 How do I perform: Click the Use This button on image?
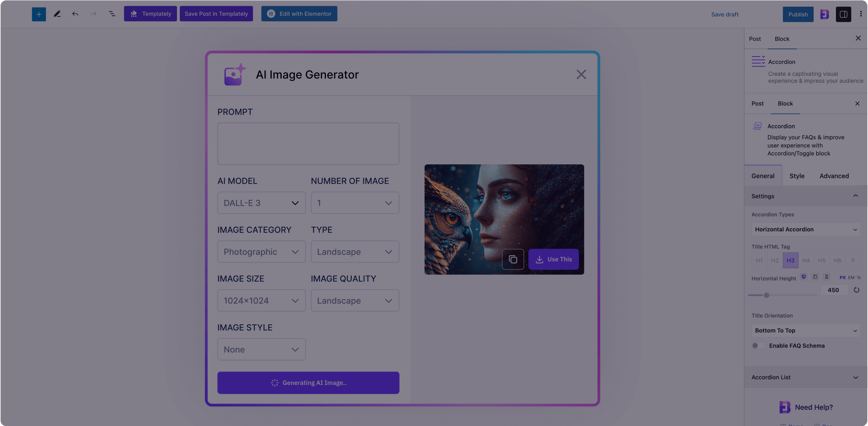554,259
